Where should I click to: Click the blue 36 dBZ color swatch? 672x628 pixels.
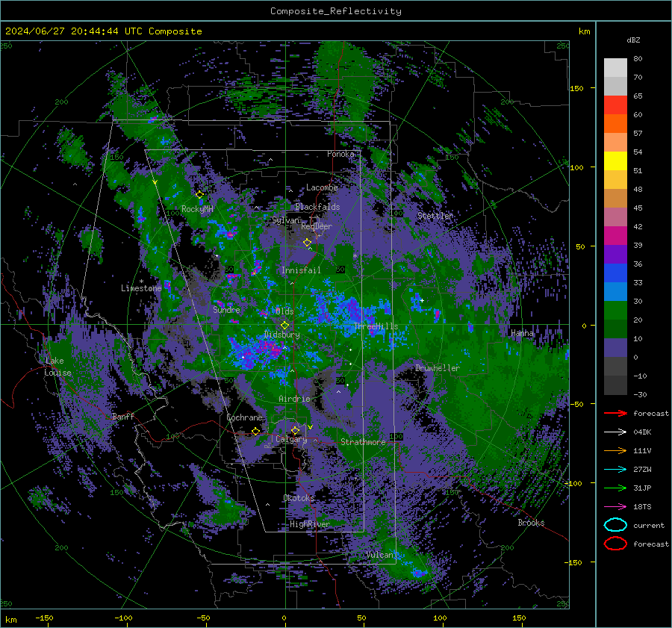coord(615,273)
